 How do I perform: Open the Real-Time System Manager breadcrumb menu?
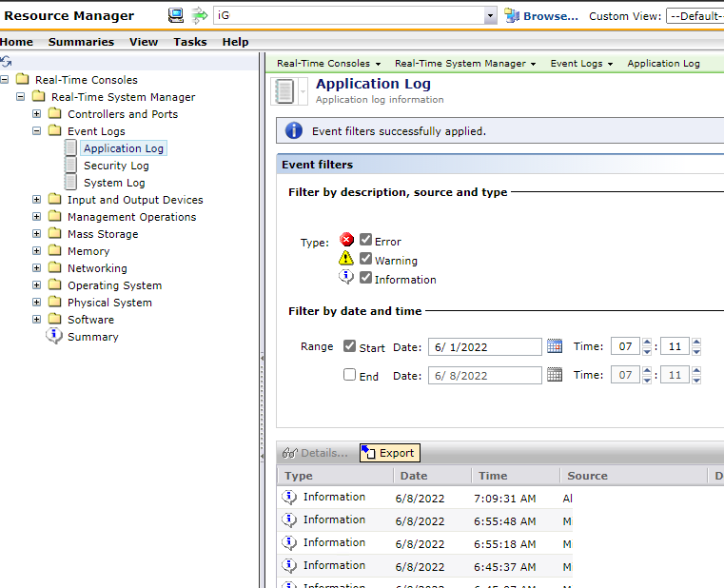[x=465, y=64]
